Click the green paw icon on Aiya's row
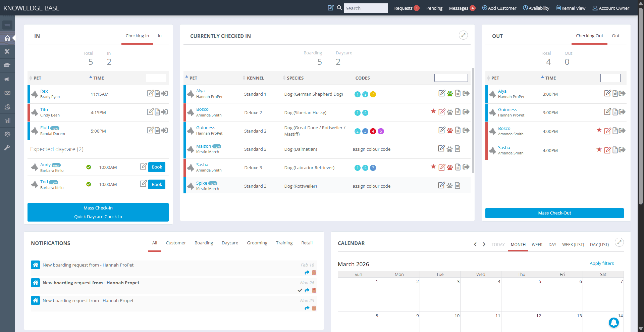The image size is (644, 332). pyautogui.click(x=449, y=93)
